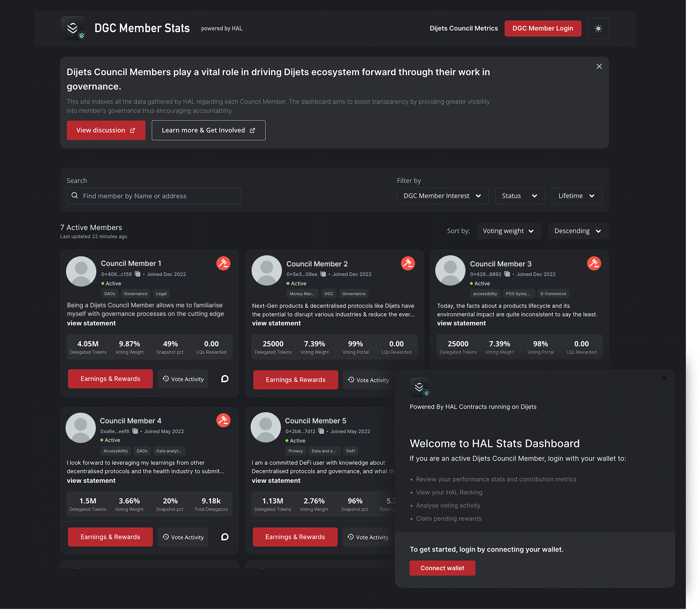The image size is (700, 613).
Task: Click the Find member search field
Action: (x=154, y=196)
